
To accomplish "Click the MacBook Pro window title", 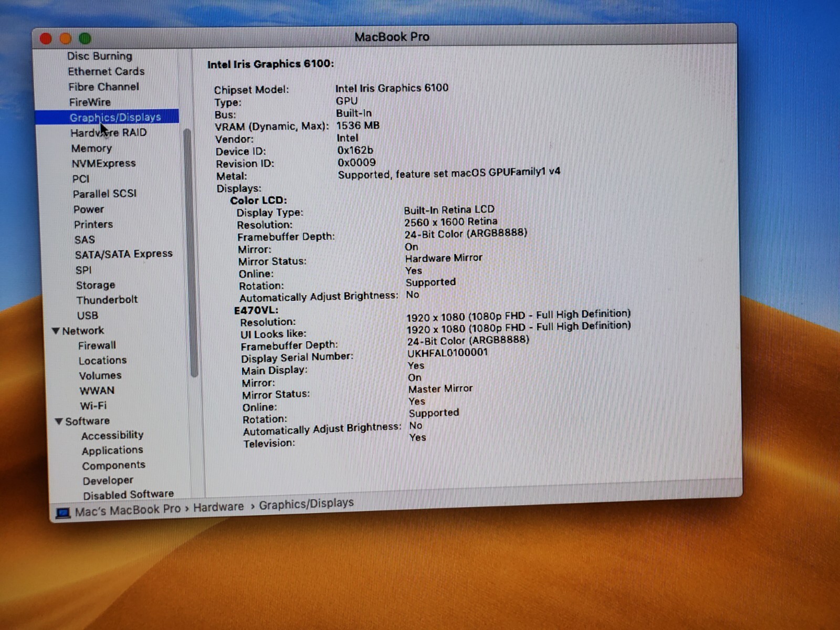I will (392, 37).
